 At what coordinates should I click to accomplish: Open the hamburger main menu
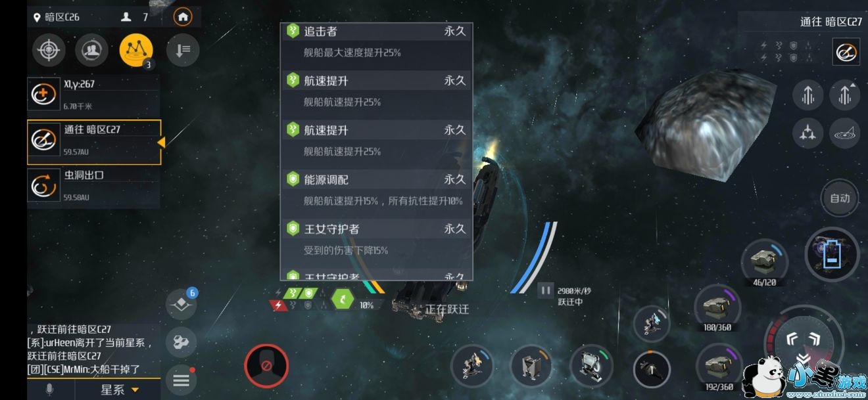point(181,379)
